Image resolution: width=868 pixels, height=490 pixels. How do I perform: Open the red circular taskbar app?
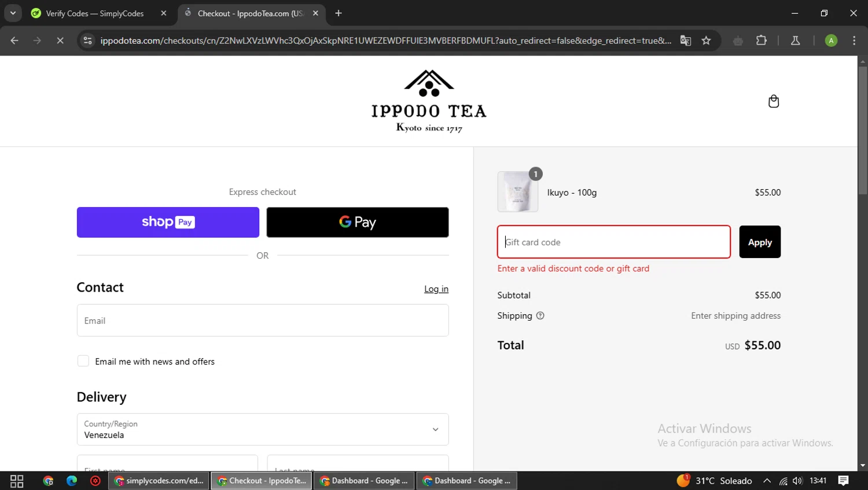click(x=95, y=481)
